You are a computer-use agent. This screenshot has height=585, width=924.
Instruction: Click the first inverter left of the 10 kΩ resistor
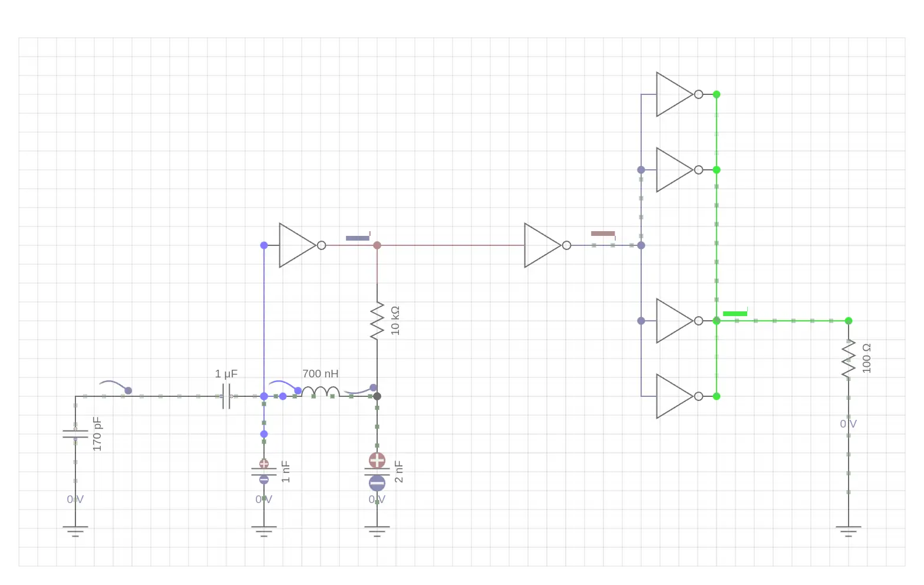[297, 245]
